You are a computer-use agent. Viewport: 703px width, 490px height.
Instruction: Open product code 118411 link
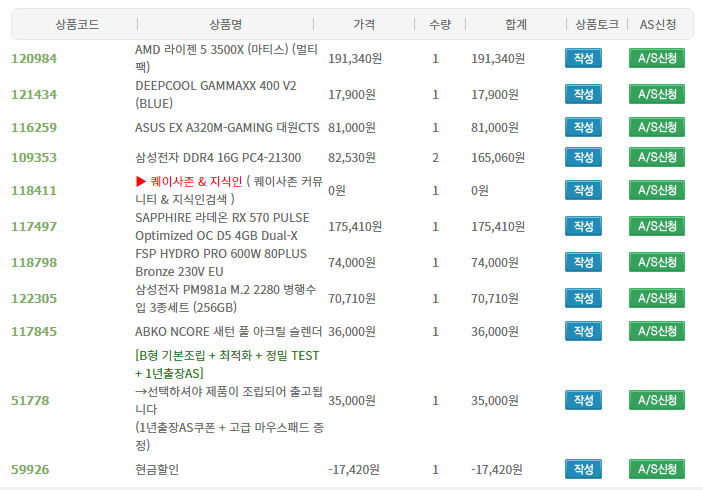pyautogui.click(x=34, y=191)
